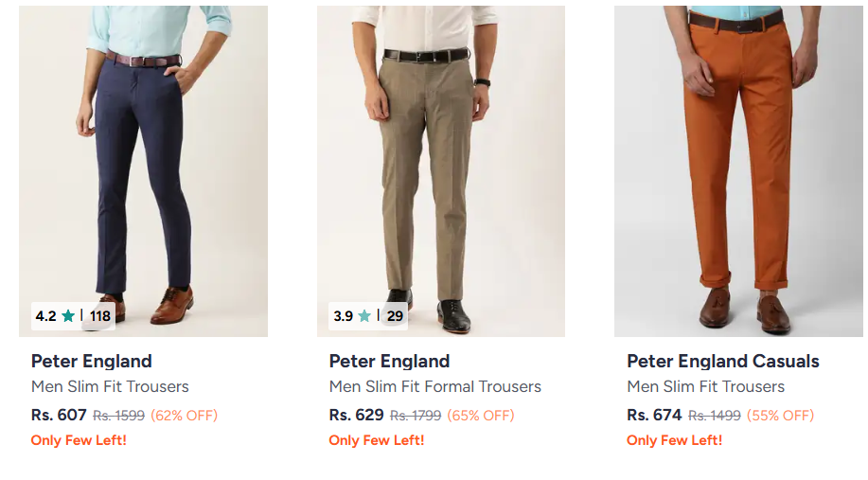Viewport: 868px width, 480px height.
Task: Open the navy blue trousers product image
Action: click(143, 161)
